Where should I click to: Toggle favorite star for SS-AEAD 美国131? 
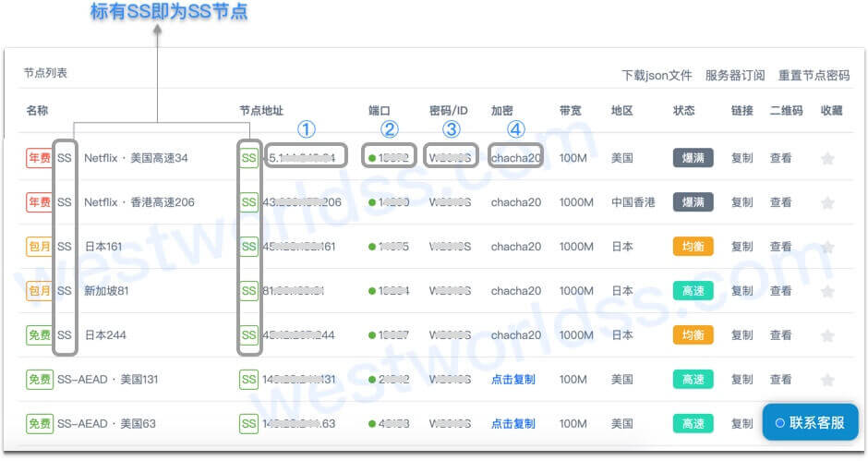827,380
